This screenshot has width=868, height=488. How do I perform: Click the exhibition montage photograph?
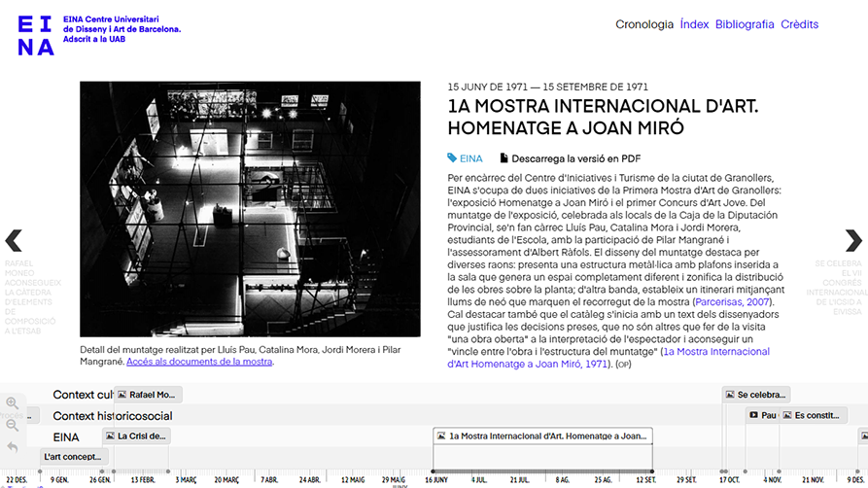[x=250, y=209]
